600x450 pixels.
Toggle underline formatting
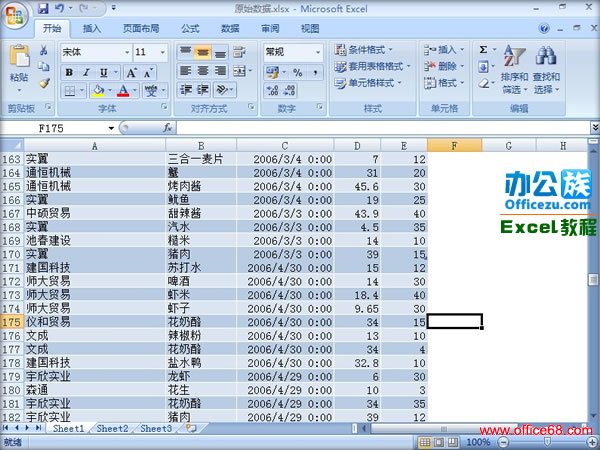click(103, 72)
